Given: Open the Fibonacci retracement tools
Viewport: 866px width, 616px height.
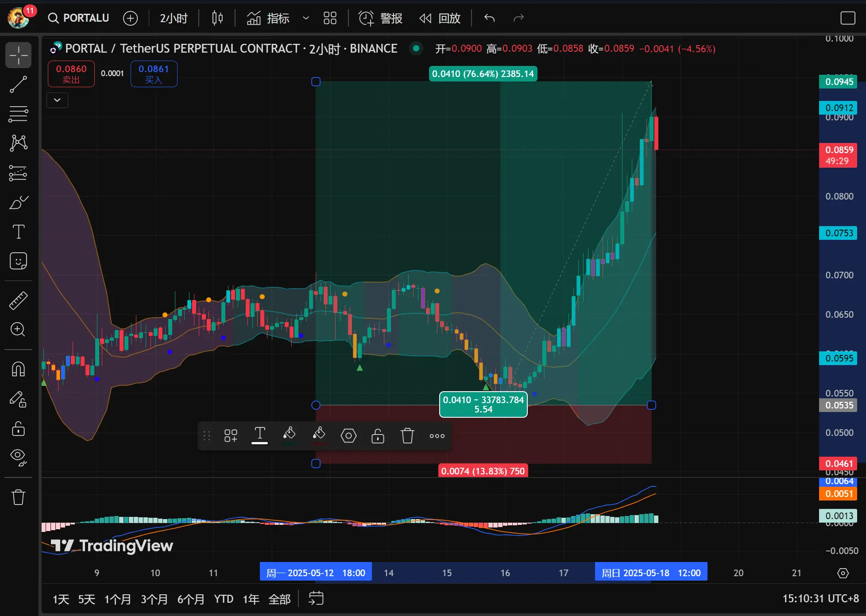Looking at the screenshot, I should click(18, 114).
